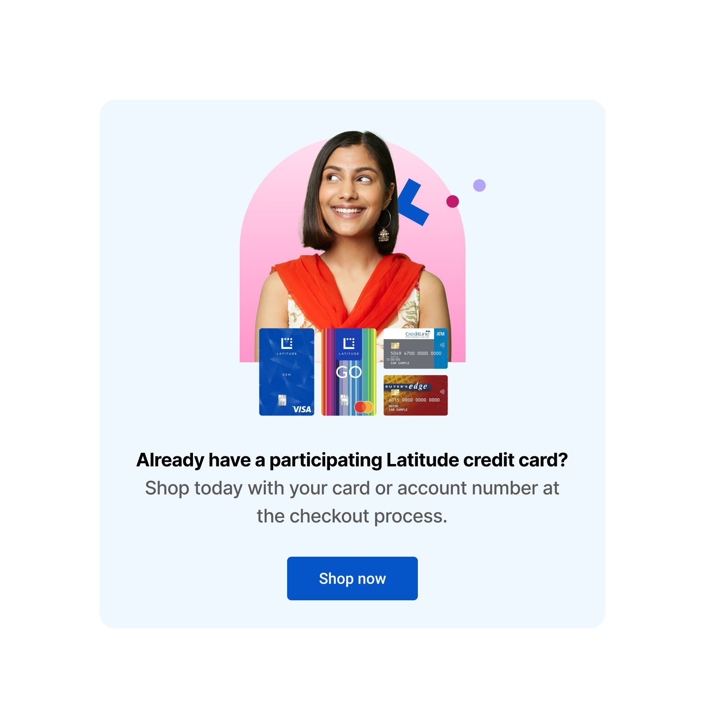Select the blue Latitude Gem Visa card

pos(287,372)
